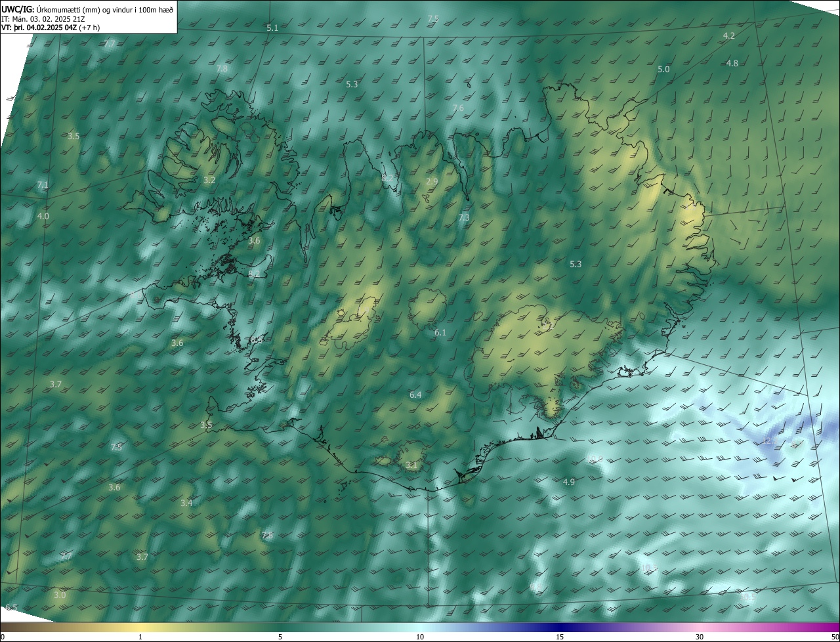This screenshot has width=840, height=642.
Task: Click the '4.2' value label on map
Action: click(x=728, y=35)
